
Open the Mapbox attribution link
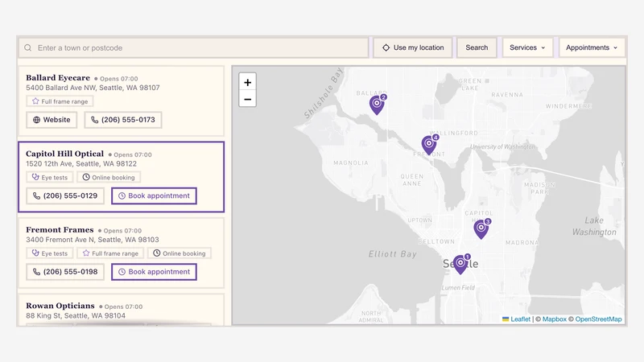point(555,319)
